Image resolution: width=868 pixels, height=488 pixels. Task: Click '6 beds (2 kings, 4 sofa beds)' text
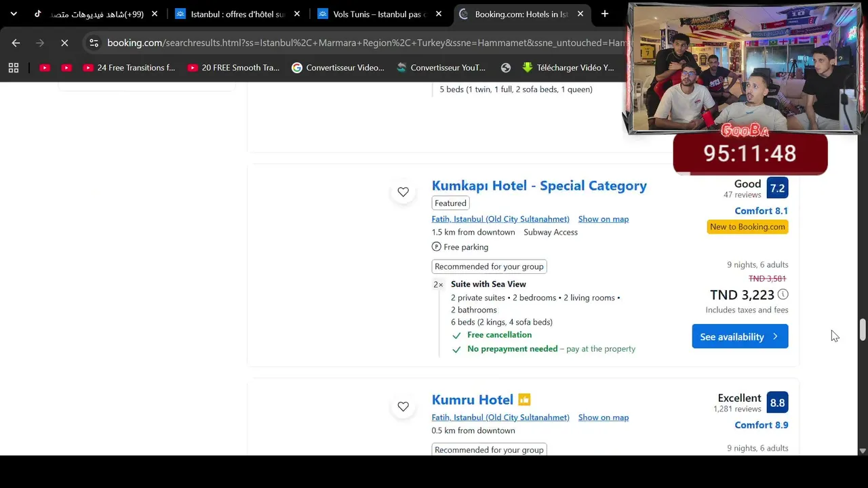click(x=502, y=322)
